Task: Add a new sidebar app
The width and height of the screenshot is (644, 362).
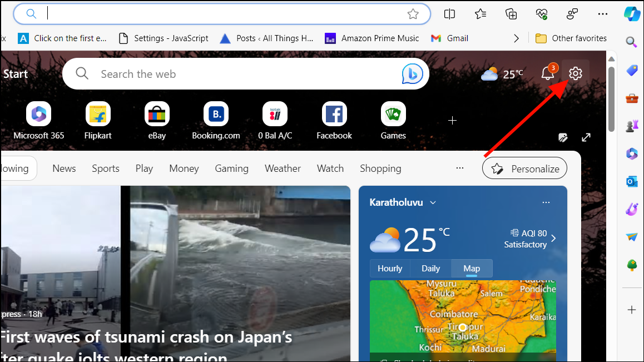Action: point(632,310)
